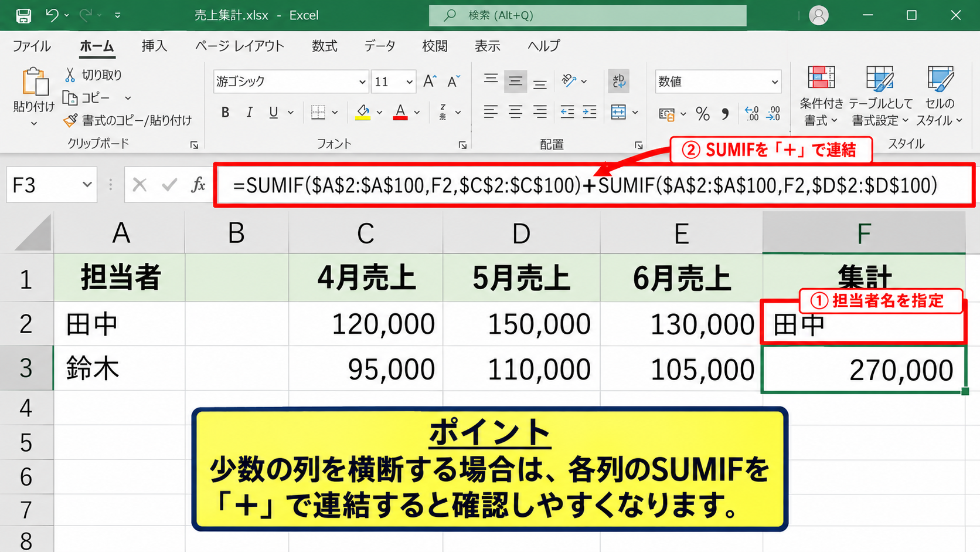The image size is (980, 552).
Task: Expand Conditional Formatting (条件付き書式) menu
Action: 821,96
